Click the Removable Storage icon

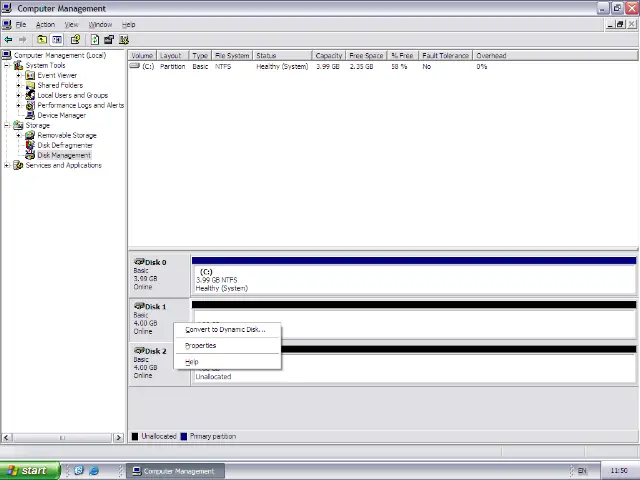(30, 135)
